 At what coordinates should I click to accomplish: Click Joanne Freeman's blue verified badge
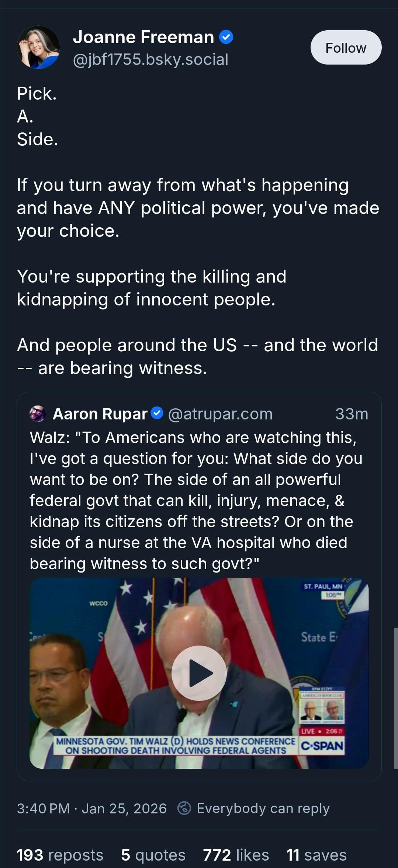coord(226,37)
